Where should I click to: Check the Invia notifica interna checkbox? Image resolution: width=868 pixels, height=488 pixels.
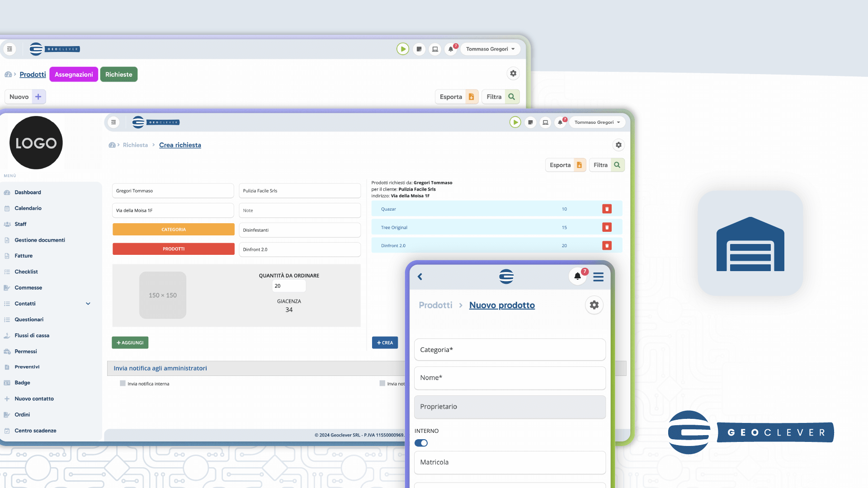tap(123, 383)
